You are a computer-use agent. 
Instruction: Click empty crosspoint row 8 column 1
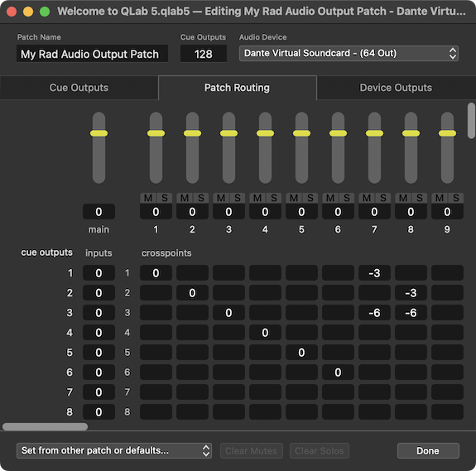pyautogui.click(x=156, y=412)
